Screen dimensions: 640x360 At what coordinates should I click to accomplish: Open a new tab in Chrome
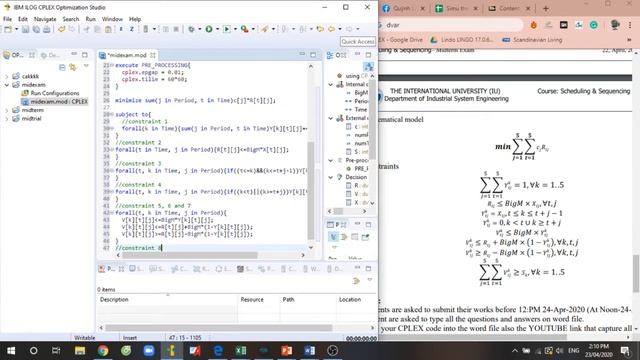coord(546,8)
